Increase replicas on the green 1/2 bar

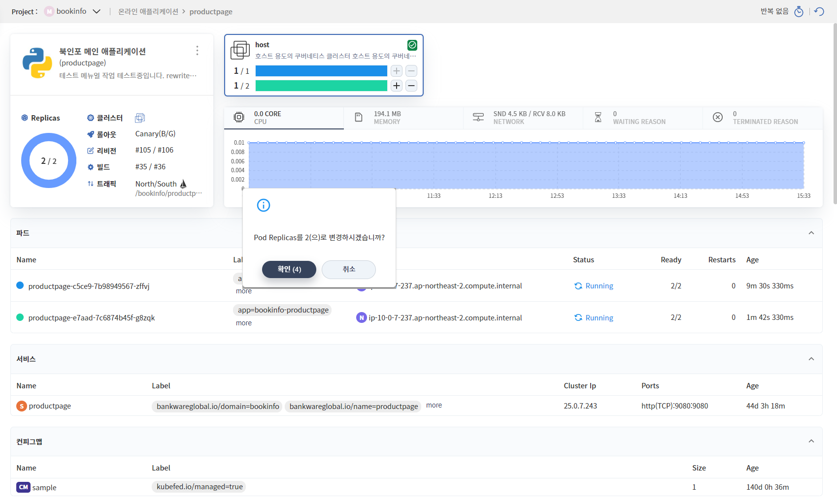pyautogui.click(x=397, y=86)
